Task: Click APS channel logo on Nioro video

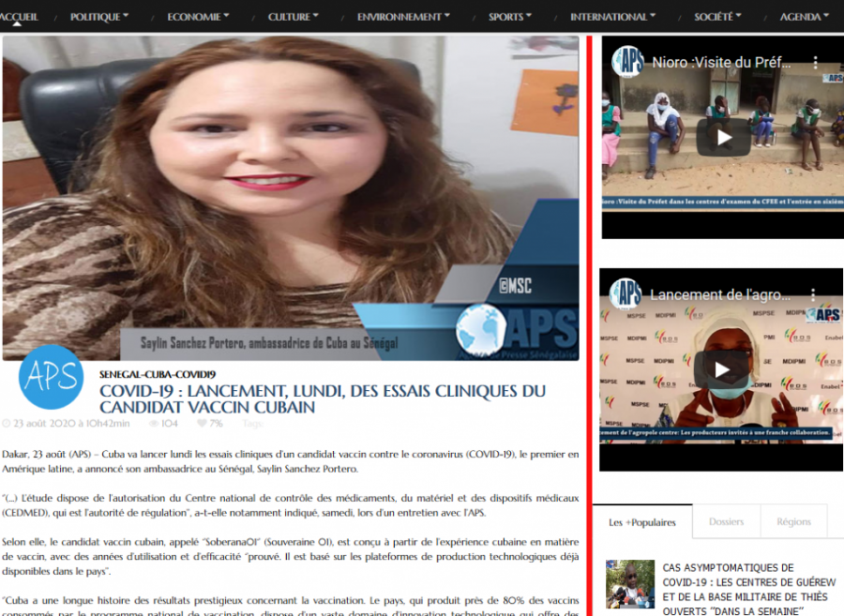Action: point(627,62)
